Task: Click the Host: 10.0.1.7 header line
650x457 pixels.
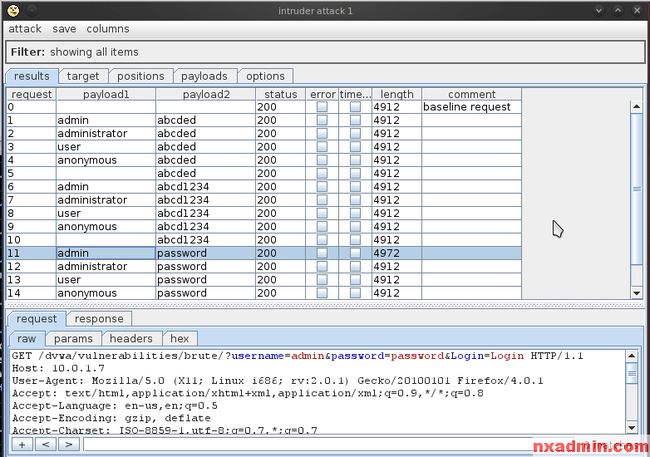Action: 58,368
